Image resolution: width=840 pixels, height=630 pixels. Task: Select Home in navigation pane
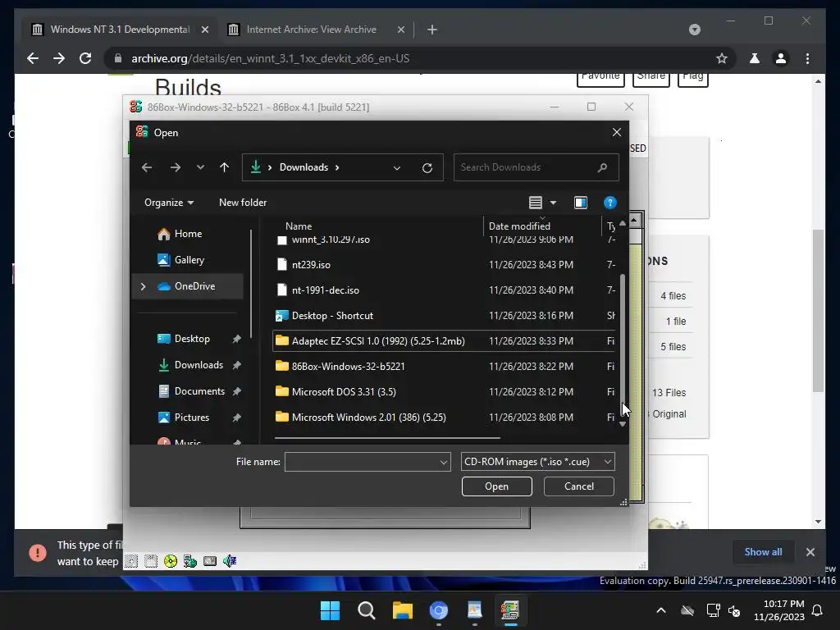pyautogui.click(x=188, y=234)
